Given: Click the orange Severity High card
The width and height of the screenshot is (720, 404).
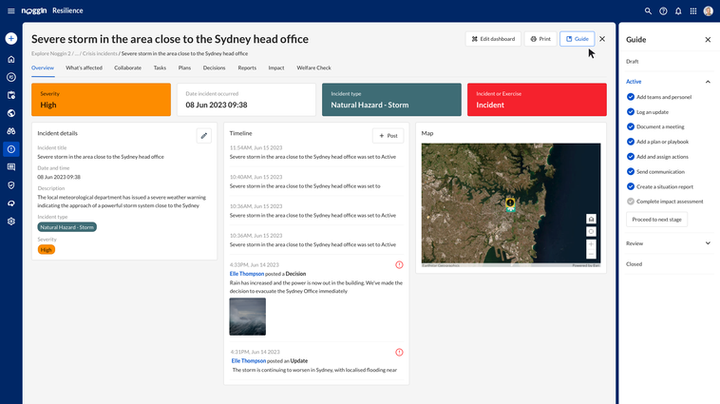Looking at the screenshot, I should (101, 100).
